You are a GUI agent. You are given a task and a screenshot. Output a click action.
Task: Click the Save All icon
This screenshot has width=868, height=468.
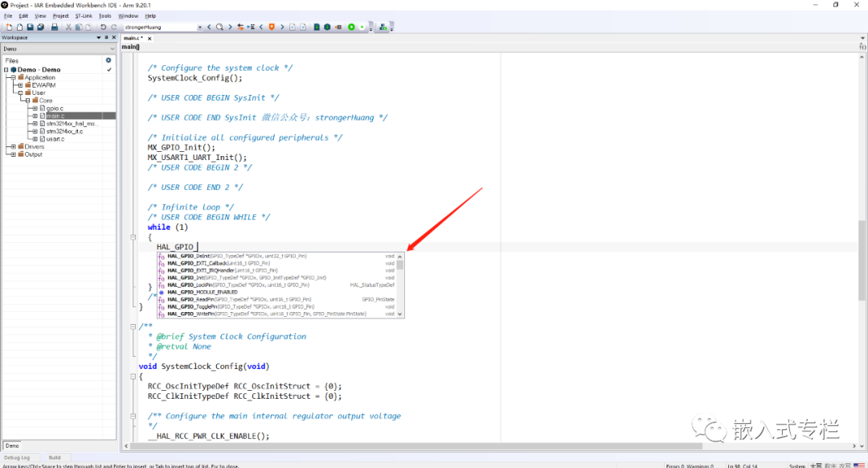pos(40,27)
